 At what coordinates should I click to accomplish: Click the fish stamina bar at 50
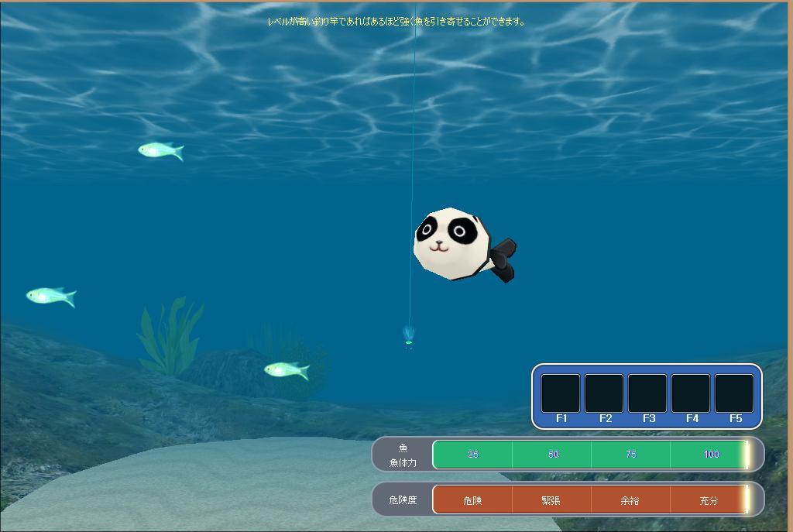coord(552,454)
